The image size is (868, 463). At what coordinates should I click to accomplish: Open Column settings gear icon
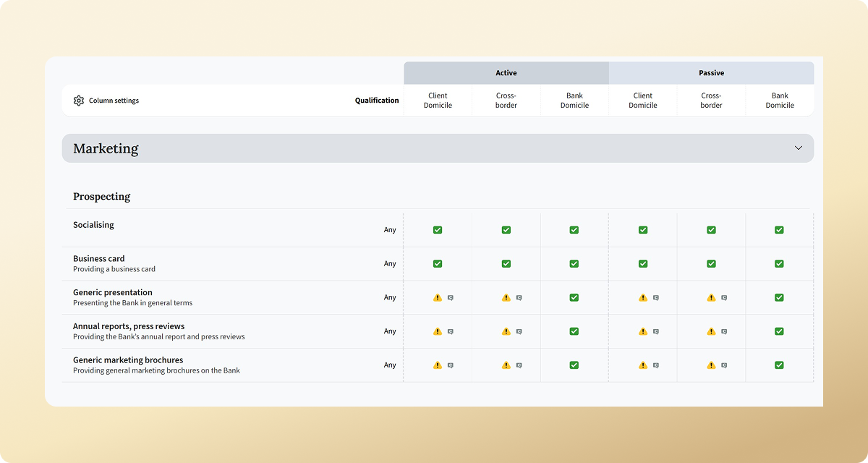79,101
